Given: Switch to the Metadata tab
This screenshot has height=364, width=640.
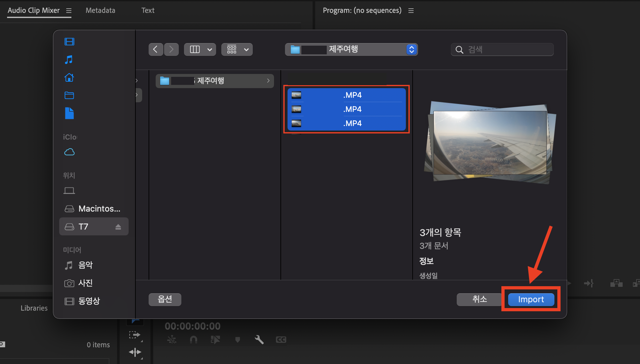Looking at the screenshot, I should tap(100, 10).
